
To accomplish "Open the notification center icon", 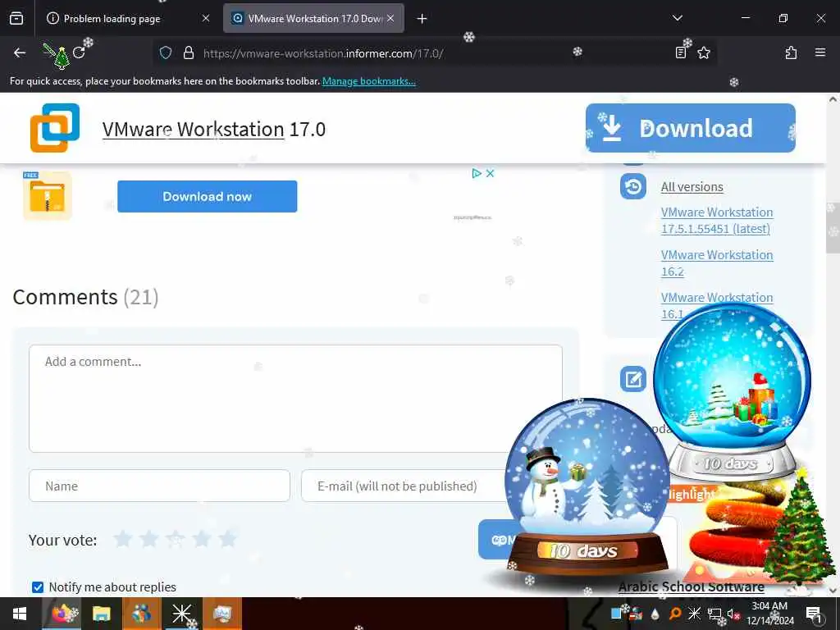I will 813,614.
